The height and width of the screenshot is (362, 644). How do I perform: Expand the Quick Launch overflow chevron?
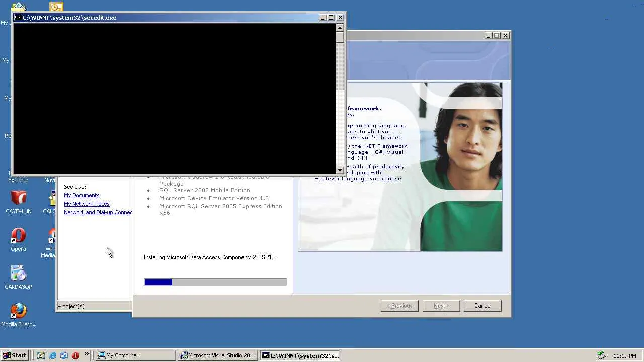pos(87,354)
